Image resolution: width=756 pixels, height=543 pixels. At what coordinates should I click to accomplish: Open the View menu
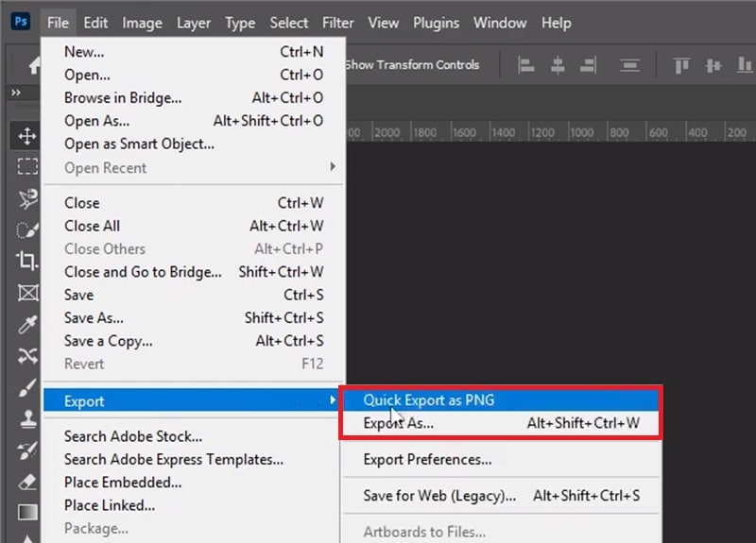(x=384, y=23)
